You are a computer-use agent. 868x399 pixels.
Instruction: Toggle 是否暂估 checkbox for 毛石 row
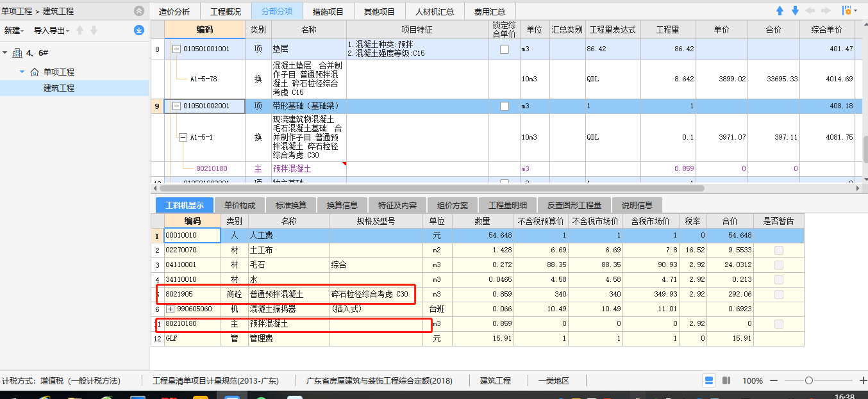point(778,265)
